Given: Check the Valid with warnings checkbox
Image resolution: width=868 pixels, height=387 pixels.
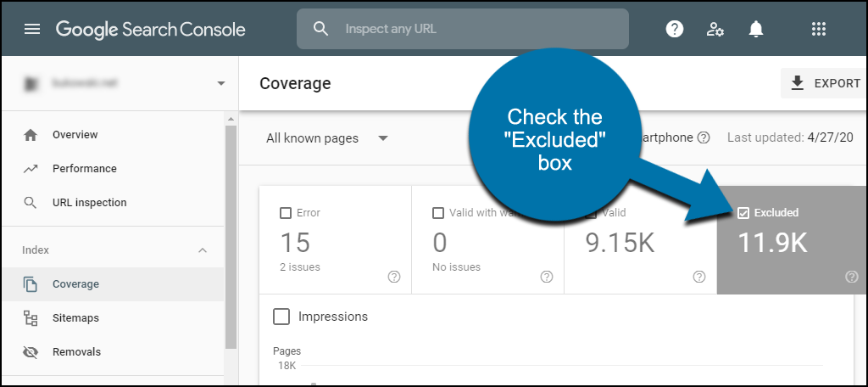Looking at the screenshot, I should click(438, 213).
